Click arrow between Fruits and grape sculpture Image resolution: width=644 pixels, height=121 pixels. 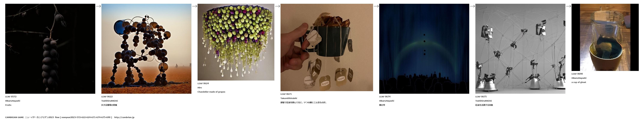pos(98,6)
